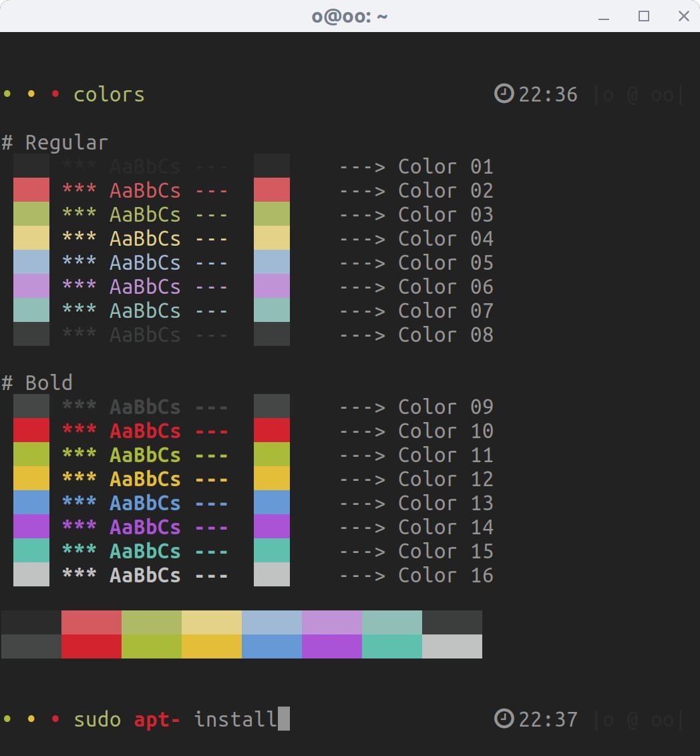Image resolution: width=700 pixels, height=756 pixels.
Task: Click the clock icon beside 22:36
Action: 504,94
